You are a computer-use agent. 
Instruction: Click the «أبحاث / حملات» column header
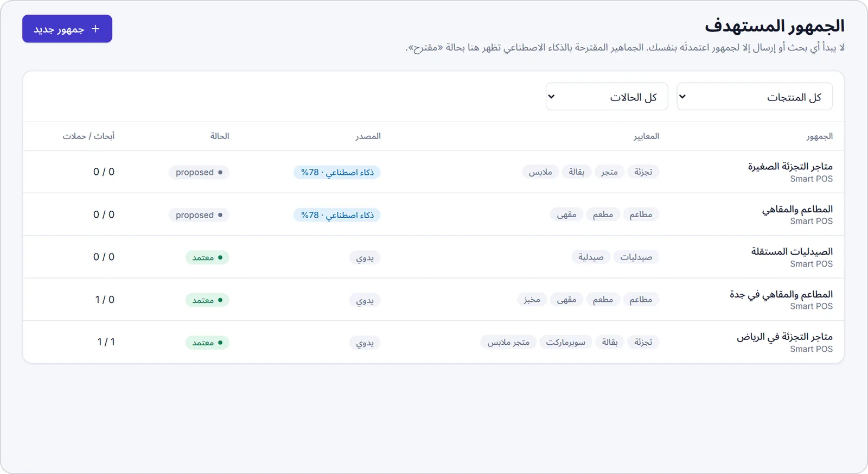(x=88, y=136)
